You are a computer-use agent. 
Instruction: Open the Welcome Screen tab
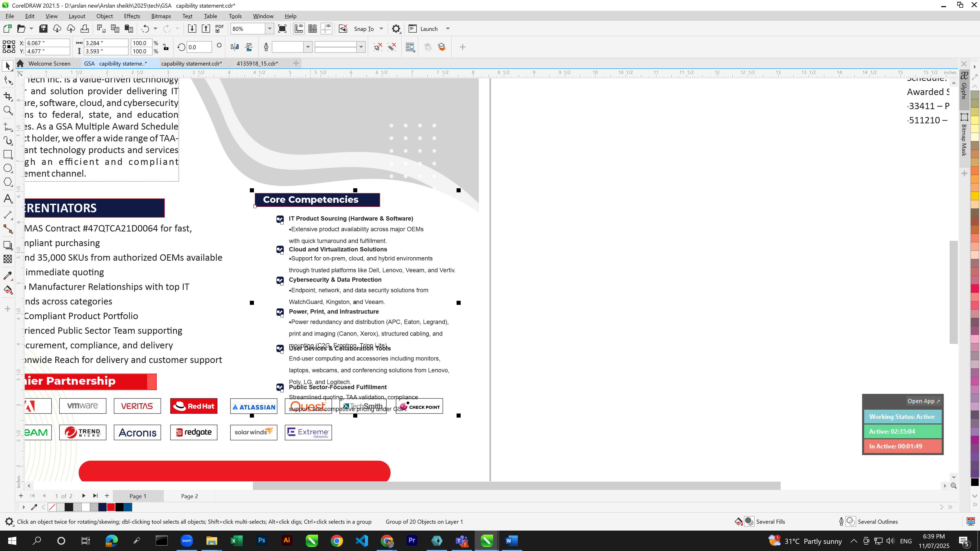tap(49, 64)
